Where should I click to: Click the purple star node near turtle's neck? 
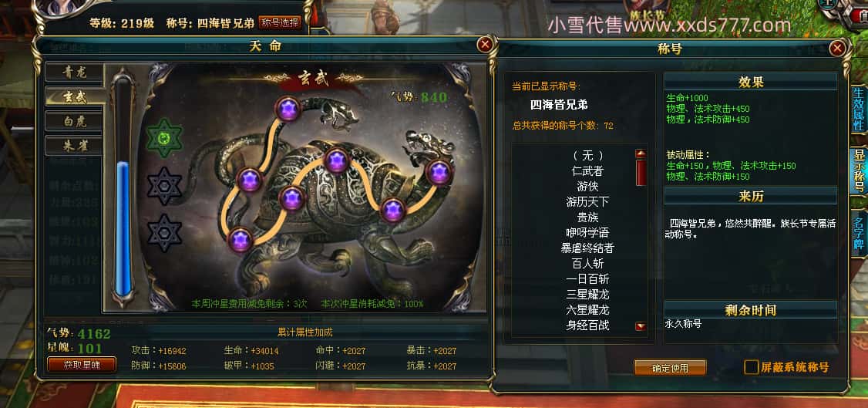[x=393, y=209]
